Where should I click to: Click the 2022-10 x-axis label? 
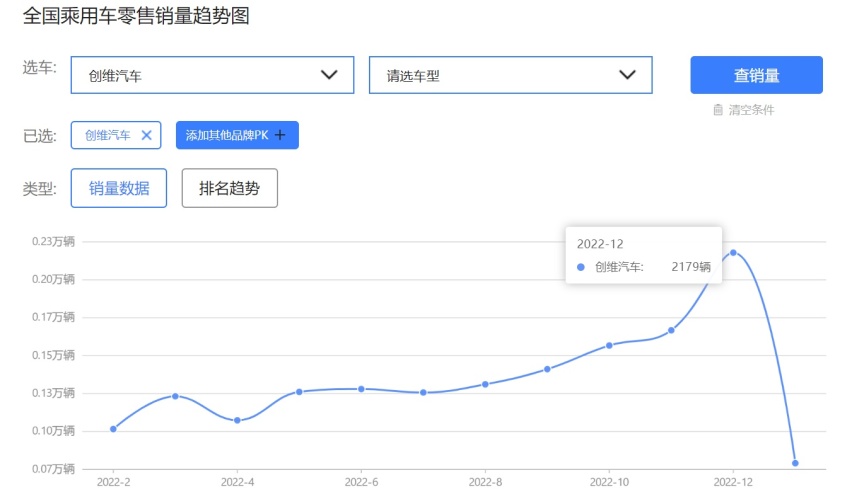609,482
